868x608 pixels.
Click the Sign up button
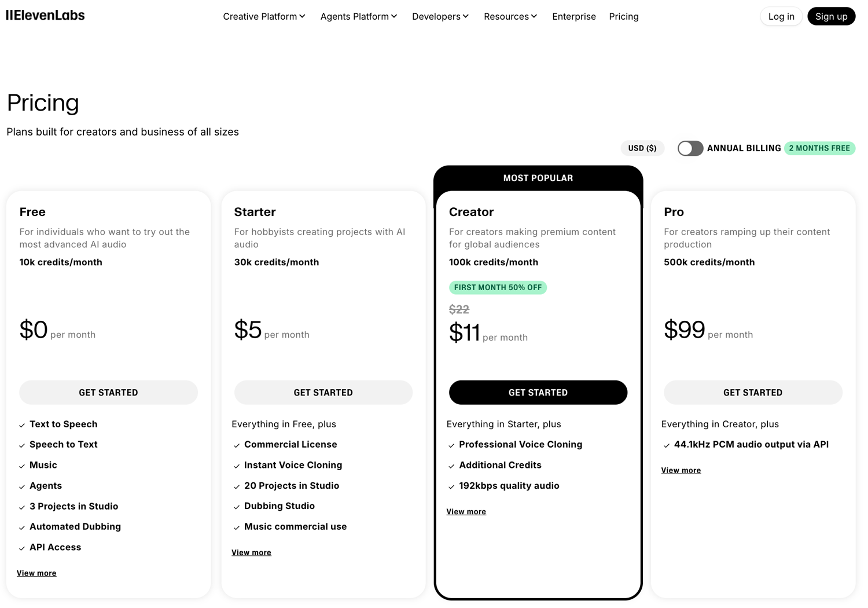pyautogui.click(x=832, y=16)
